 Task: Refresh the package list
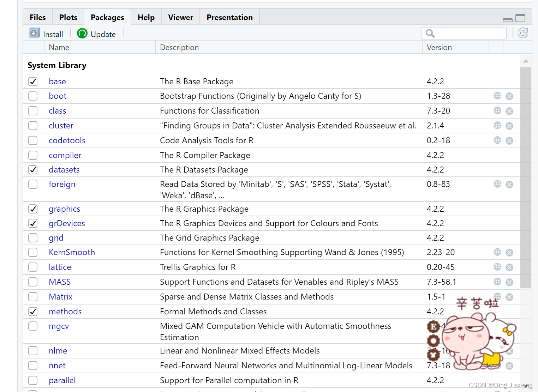(523, 33)
